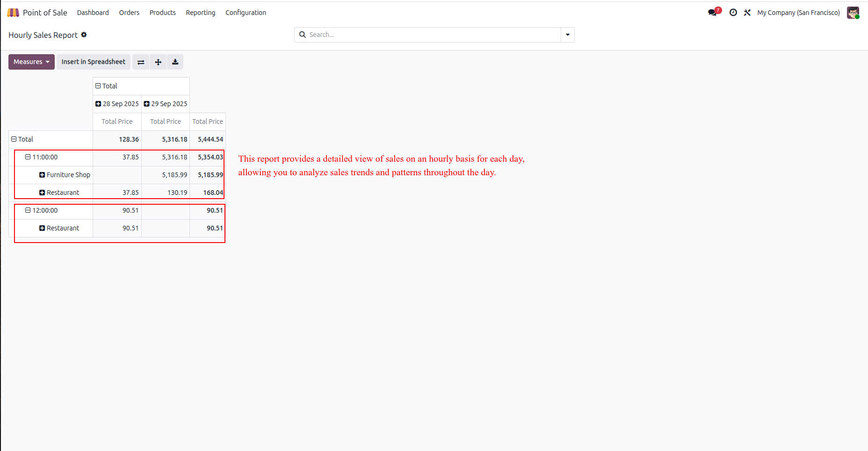Click the 5,185.99 cell in the 29 Sep 2025 column
Viewport: 868px width, 451px height.
(166, 175)
